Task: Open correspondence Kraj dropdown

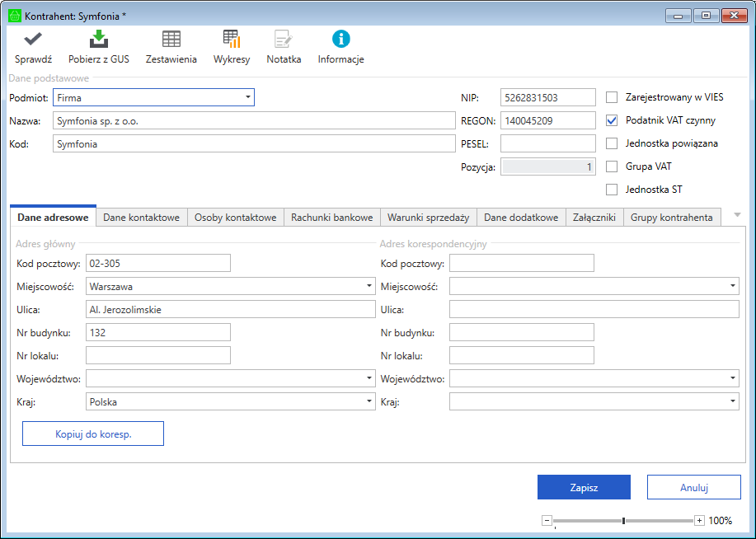Action: tap(732, 401)
